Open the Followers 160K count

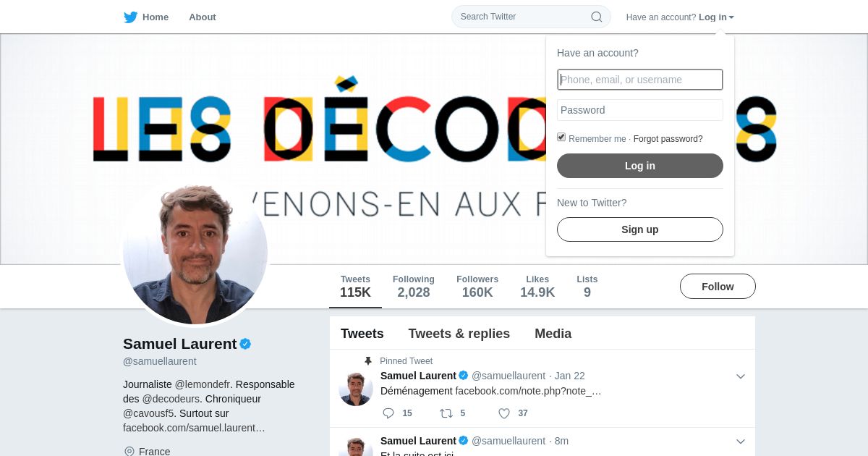coord(477,287)
